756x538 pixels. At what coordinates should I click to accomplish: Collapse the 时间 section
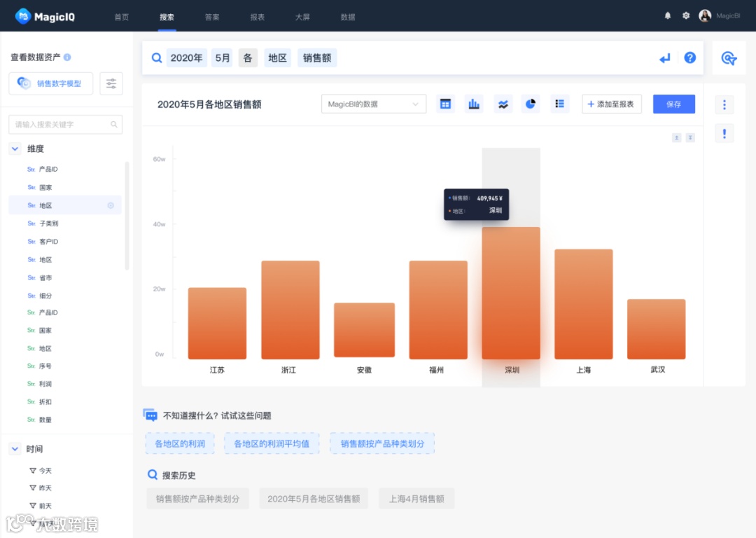point(15,449)
